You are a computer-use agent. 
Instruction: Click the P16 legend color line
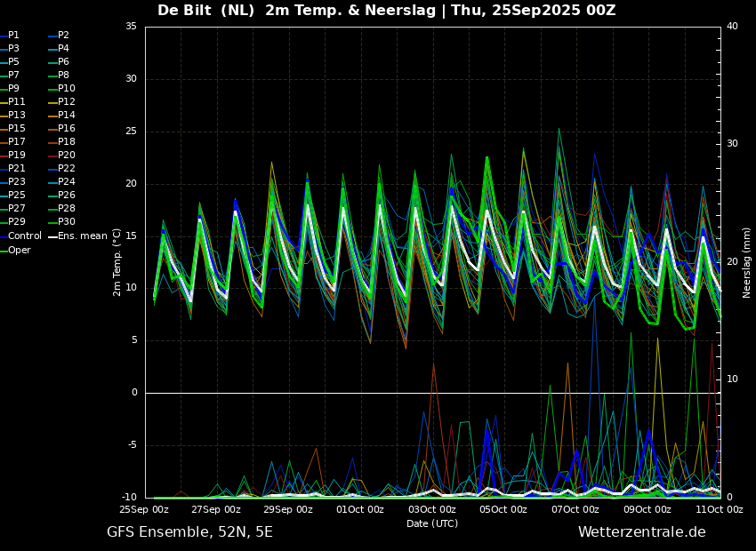tap(52, 129)
